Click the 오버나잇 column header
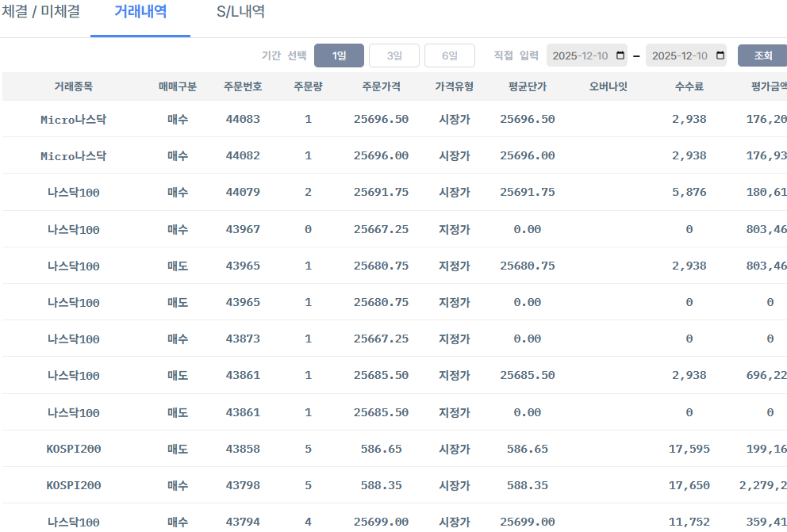The width and height of the screenshot is (787, 532). tap(608, 86)
